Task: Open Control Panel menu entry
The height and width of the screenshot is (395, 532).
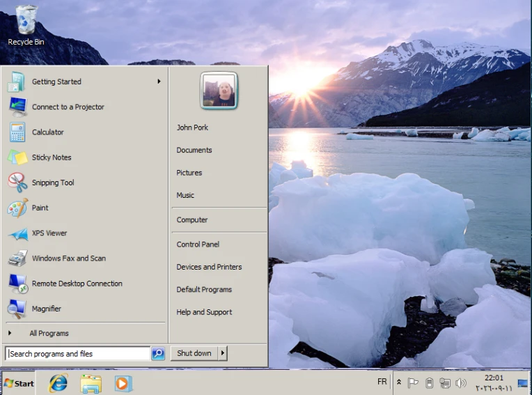Action: click(x=198, y=245)
